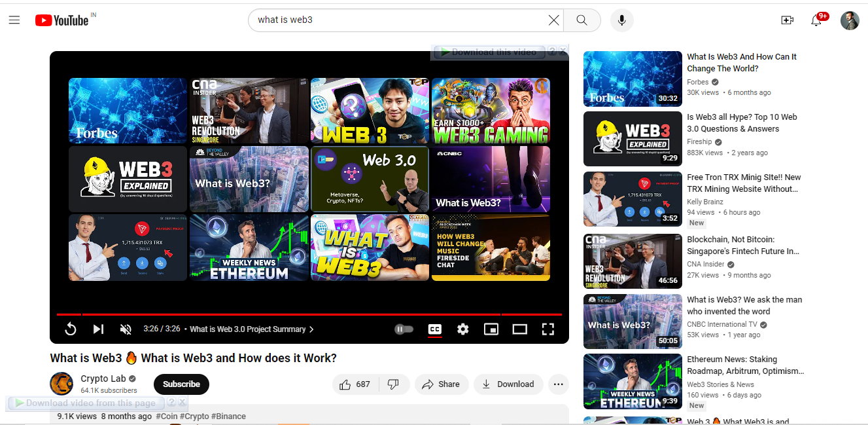Open the hamburger guide menu
Viewport: 868px width, 425px height.
tap(14, 20)
